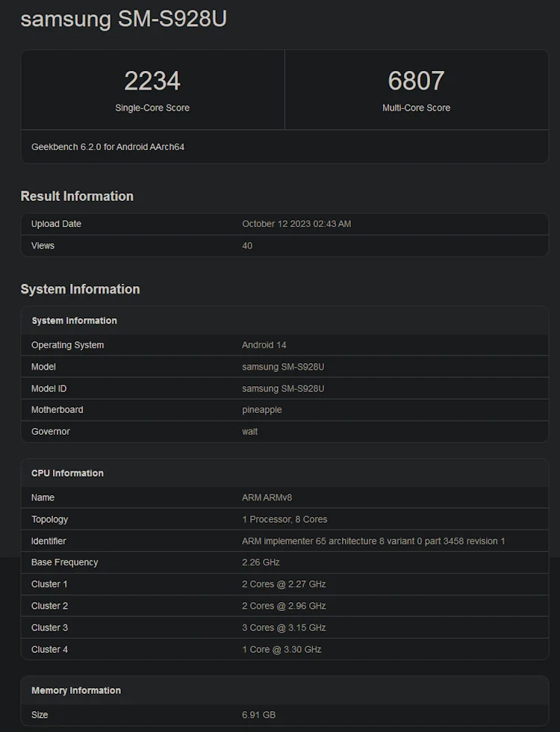Image resolution: width=560 pixels, height=732 pixels.
Task: Click the Model ID row label
Action: coord(49,388)
